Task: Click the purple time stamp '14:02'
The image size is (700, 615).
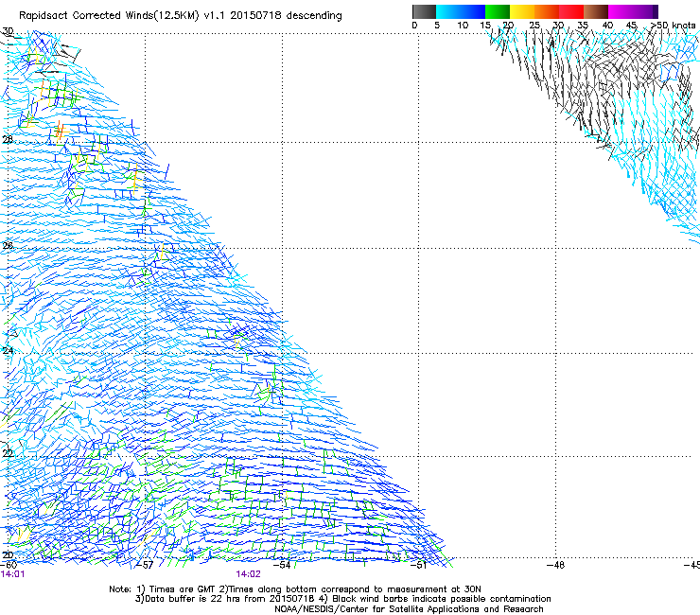Action: [248, 574]
